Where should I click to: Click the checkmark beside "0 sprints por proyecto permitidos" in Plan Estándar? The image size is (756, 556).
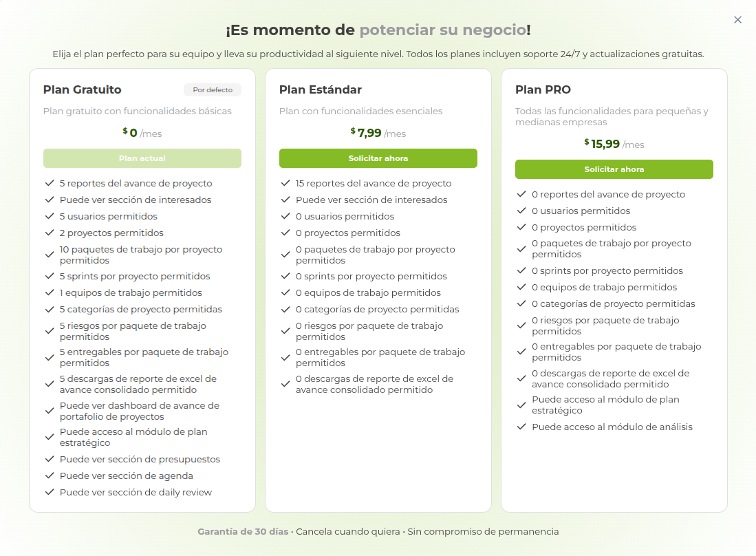click(x=285, y=276)
